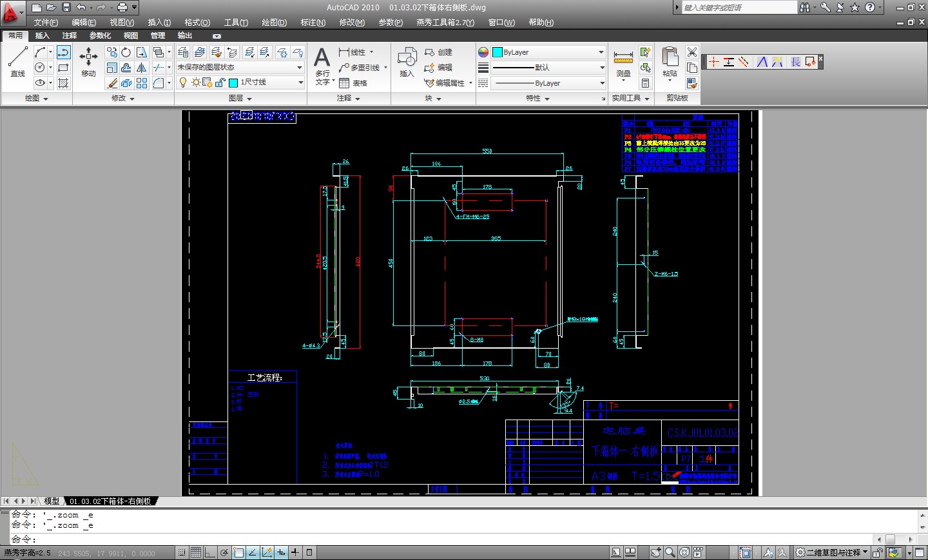This screenshot has width=928, height=560.
Task: Switch to the 参数化 ribbon tab
Action: [100, 35]
